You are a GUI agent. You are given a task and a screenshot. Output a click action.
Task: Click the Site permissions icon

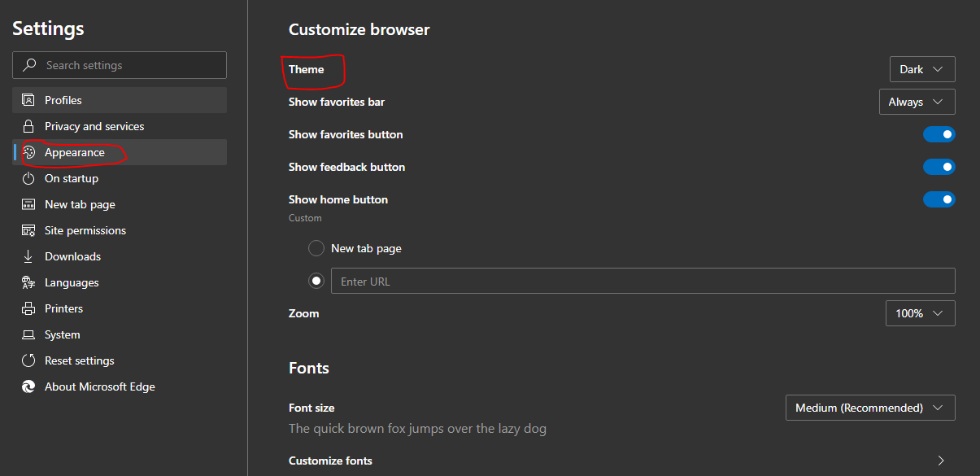[28, 230]
